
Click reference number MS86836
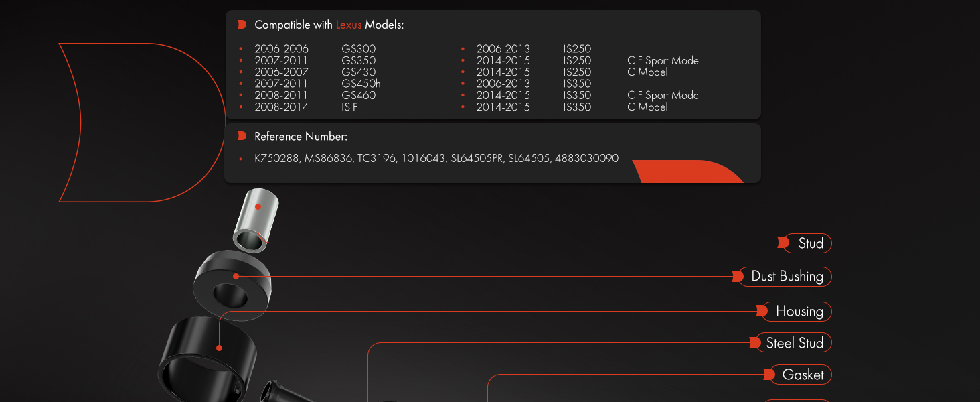[x=329, y=159]
